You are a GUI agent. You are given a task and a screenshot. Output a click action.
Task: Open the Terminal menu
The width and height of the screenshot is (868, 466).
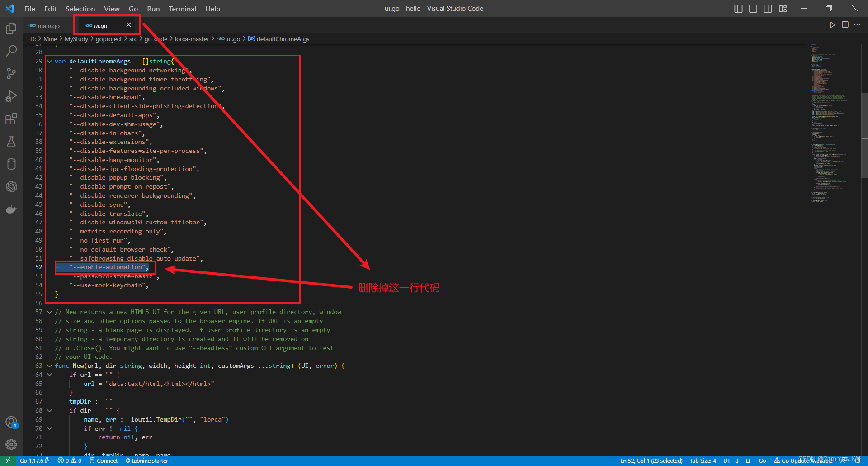183,9
